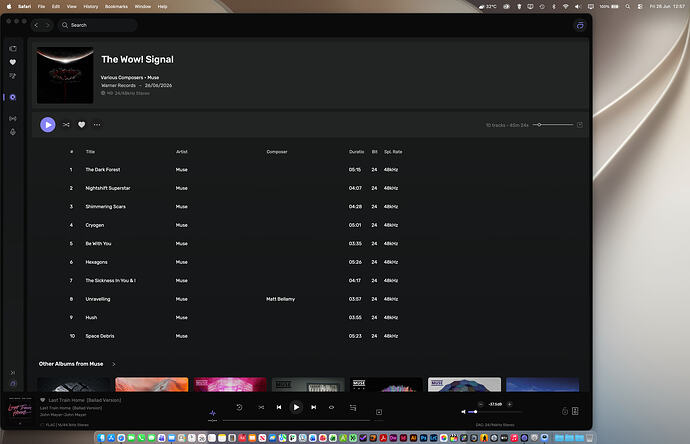690x444 pixels.
Task: Sort by the Artist column header
Action: pos(182,152)
